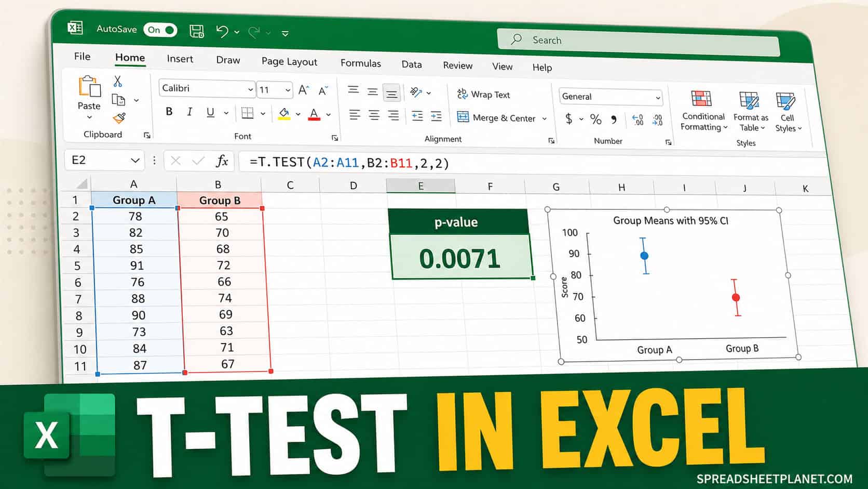Open the font size 11 dropdown

point(275,90)
